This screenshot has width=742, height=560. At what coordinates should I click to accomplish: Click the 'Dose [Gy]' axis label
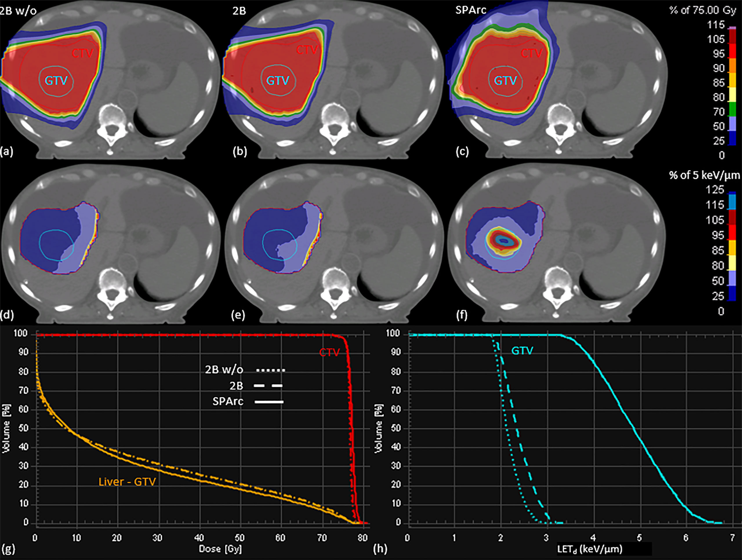[220, 549]
